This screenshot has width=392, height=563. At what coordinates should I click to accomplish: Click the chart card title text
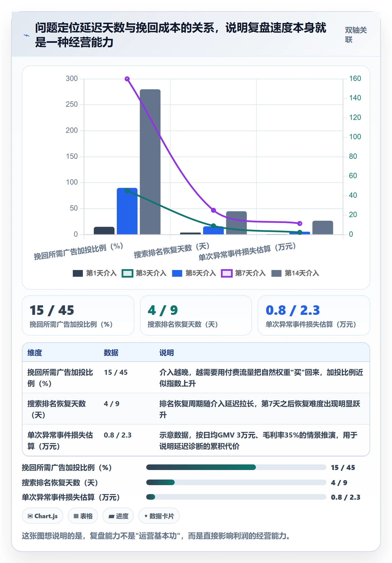click(x=181, y=35)
